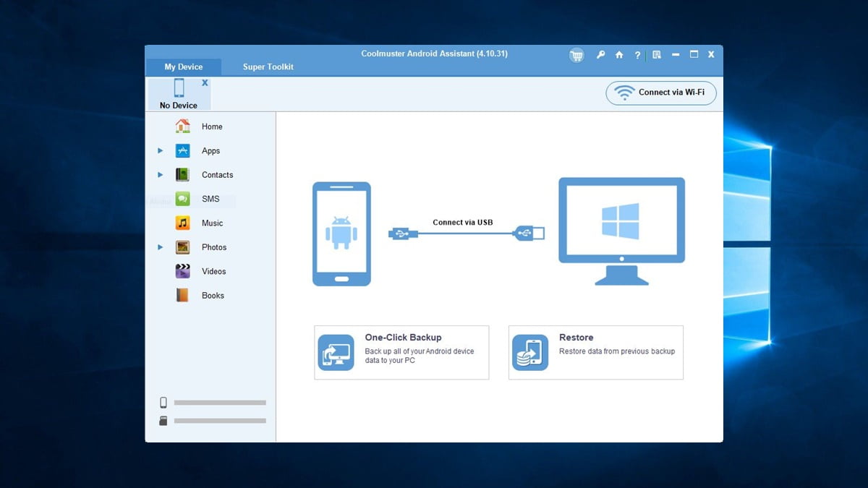Click the Connect via Wi-Fi button
The width and height of the screenshot is (868, 488).
[x=661, y=93]
